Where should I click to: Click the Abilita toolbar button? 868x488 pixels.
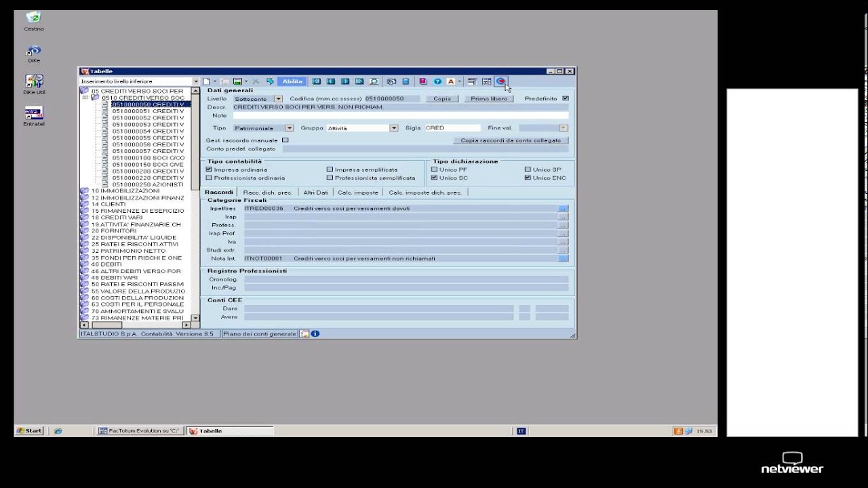292,81
